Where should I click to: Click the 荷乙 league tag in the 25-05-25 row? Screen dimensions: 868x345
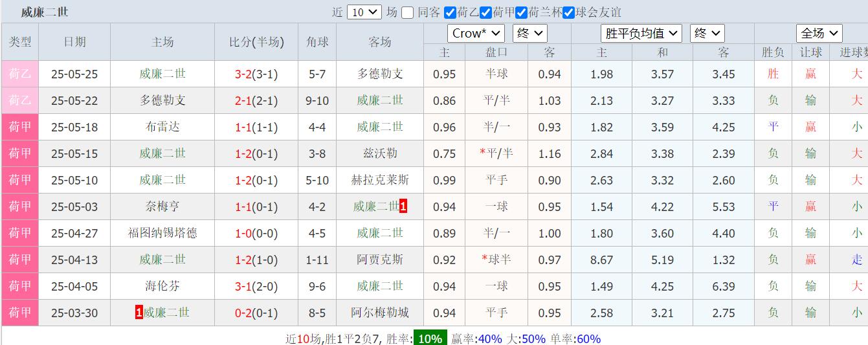pos(20,74)
